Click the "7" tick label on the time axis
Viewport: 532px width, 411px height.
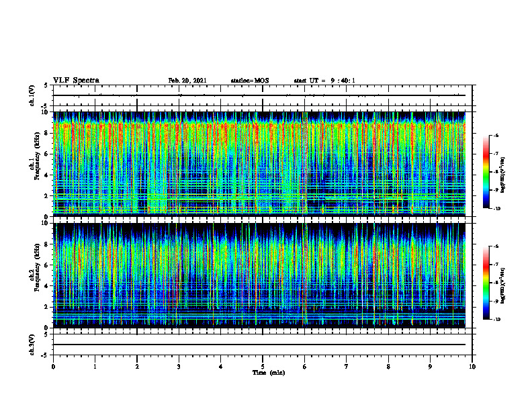(347, 367)
